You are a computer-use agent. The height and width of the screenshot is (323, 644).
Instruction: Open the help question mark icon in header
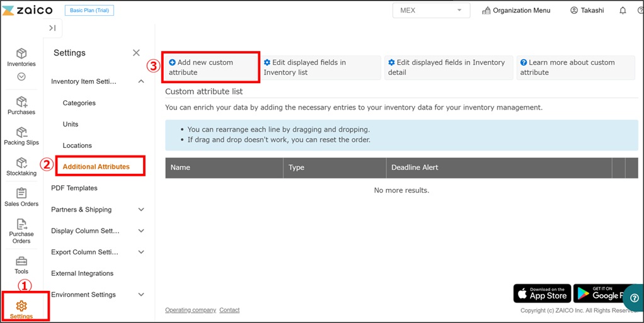[640, 10]
